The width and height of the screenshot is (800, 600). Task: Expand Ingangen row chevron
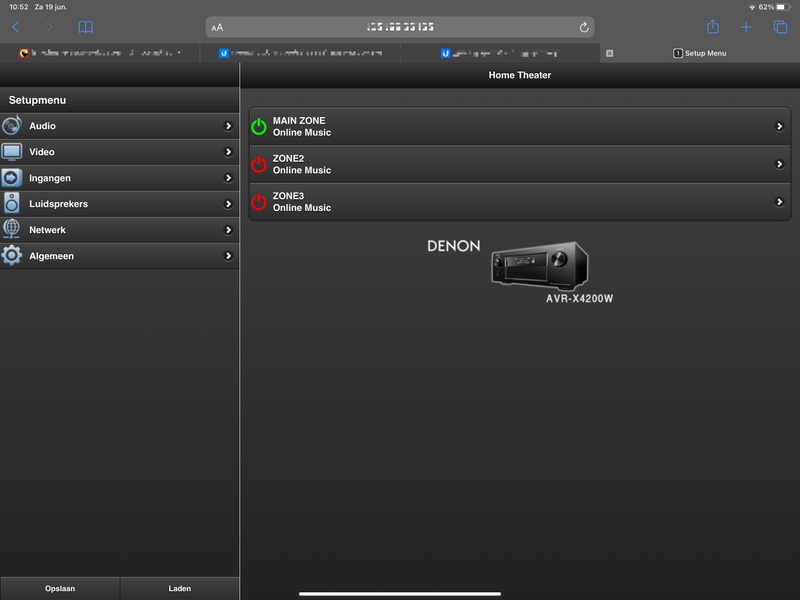(228, 178)
